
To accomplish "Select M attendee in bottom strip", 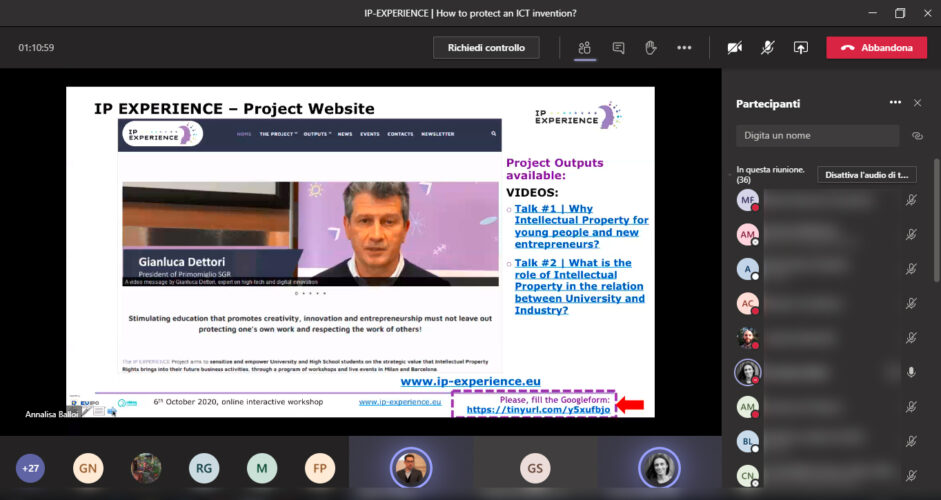I will (262, 468).
